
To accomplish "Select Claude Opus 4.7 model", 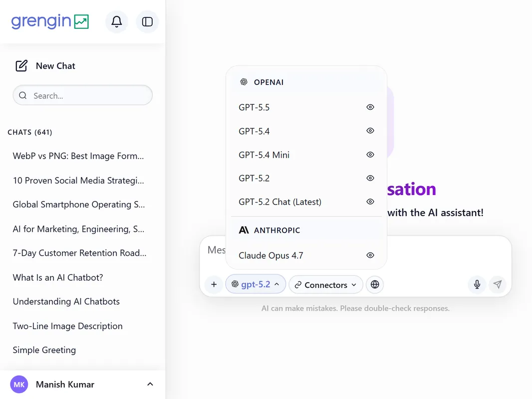I will [306, 255].
